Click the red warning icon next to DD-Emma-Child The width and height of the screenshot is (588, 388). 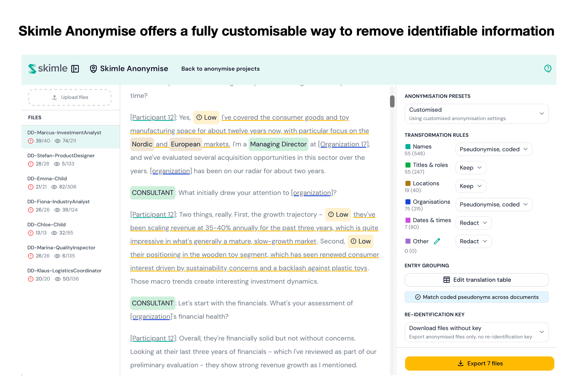tap(31, 187)
